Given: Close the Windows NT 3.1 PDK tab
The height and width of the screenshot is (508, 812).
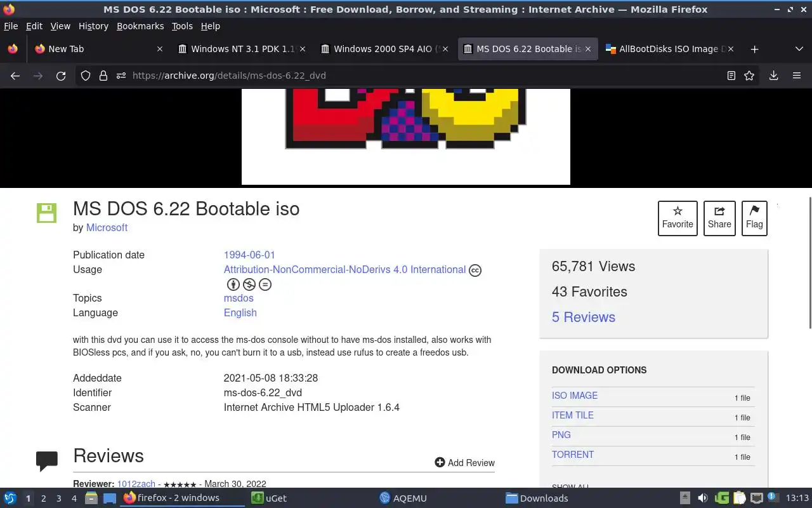Looking at the screenshot, I should click(303, 49).
